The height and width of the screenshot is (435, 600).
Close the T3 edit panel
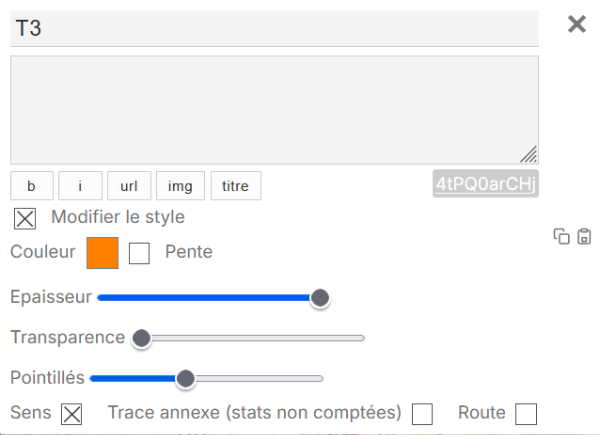577,25
